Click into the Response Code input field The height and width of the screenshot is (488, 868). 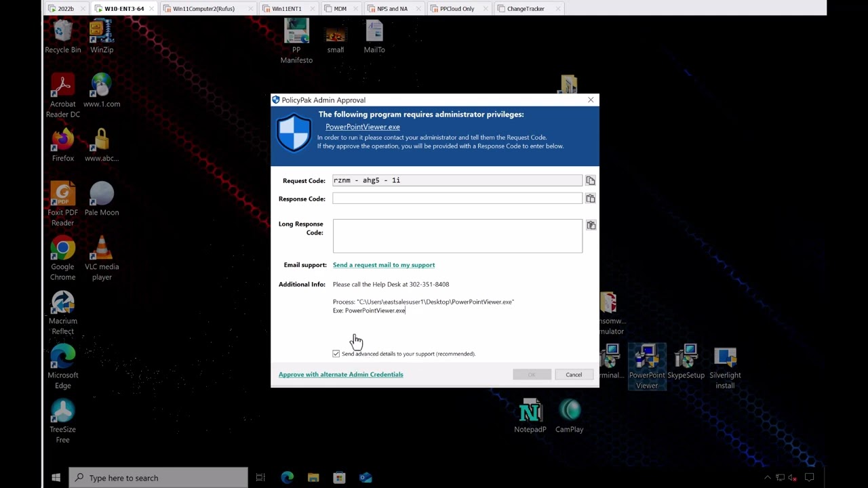456,199
